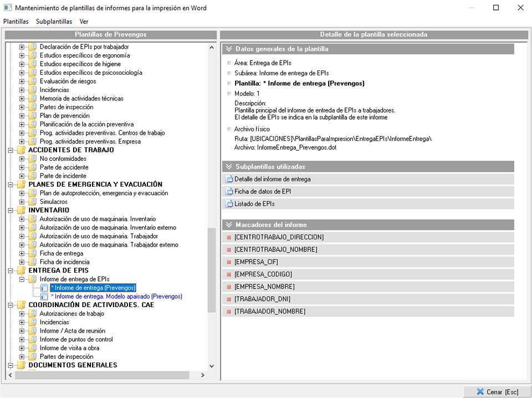This screenshot has height=398, width=532.
Task: Select Informe de entrega. Modelo apaisado (Prevengos)
Action: 116,296
